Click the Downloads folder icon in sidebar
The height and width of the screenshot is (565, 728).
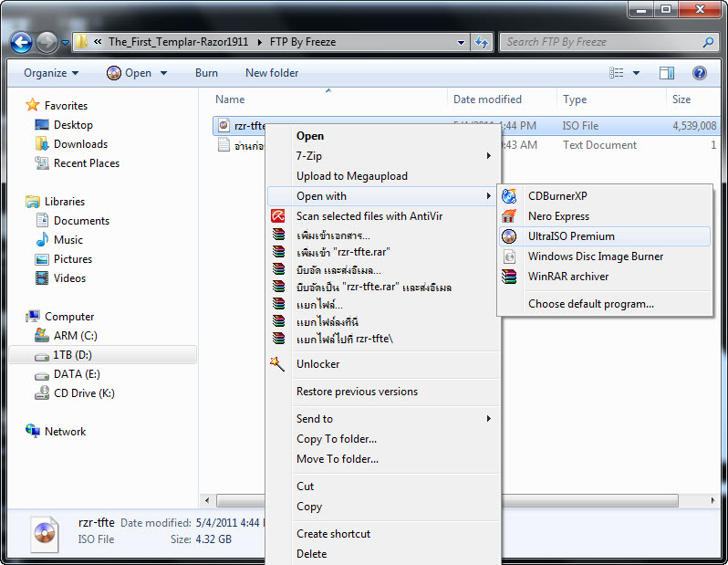pyautogui.click(x=42, y=144)
